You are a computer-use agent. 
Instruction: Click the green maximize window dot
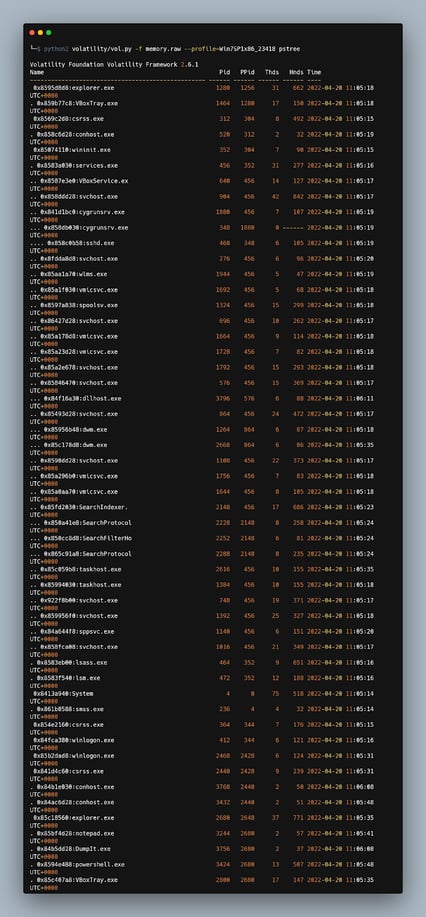pos(49,33)
